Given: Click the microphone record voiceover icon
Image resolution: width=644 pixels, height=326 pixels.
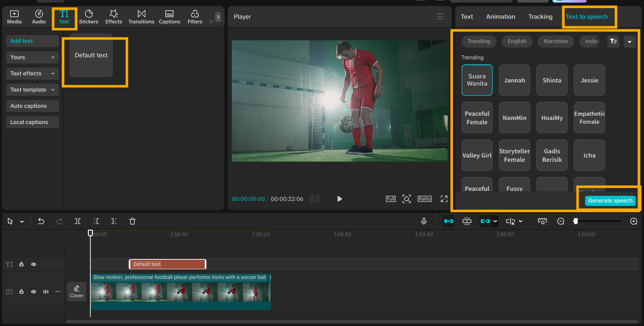Looking at the screenshot, I should tap(424, 221).
